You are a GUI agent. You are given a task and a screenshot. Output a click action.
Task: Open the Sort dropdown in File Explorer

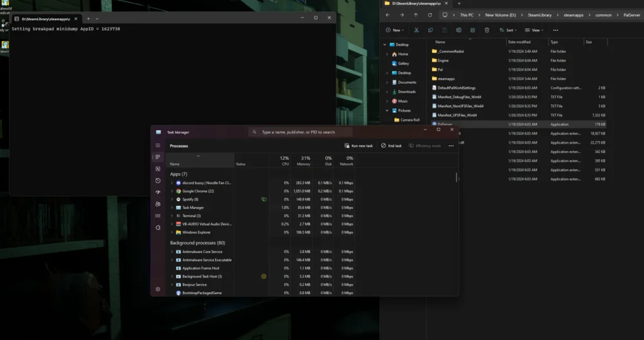509,30
